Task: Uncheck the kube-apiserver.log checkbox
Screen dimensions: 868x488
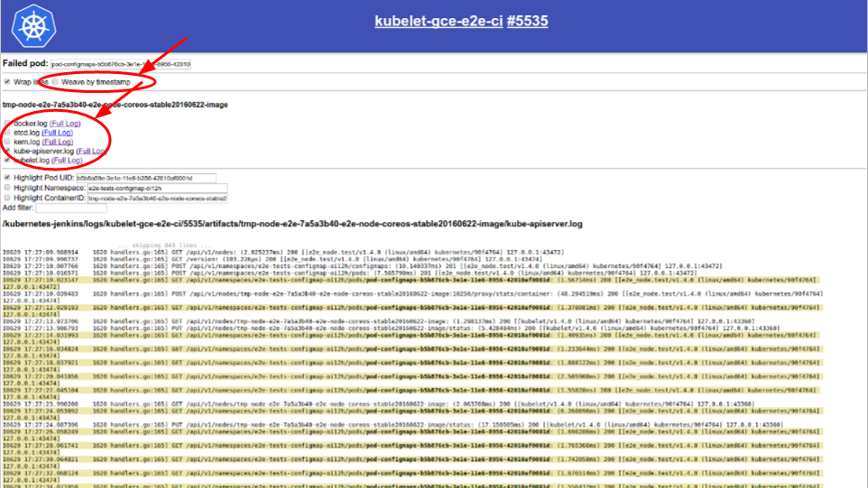Action: coord(7,151)
